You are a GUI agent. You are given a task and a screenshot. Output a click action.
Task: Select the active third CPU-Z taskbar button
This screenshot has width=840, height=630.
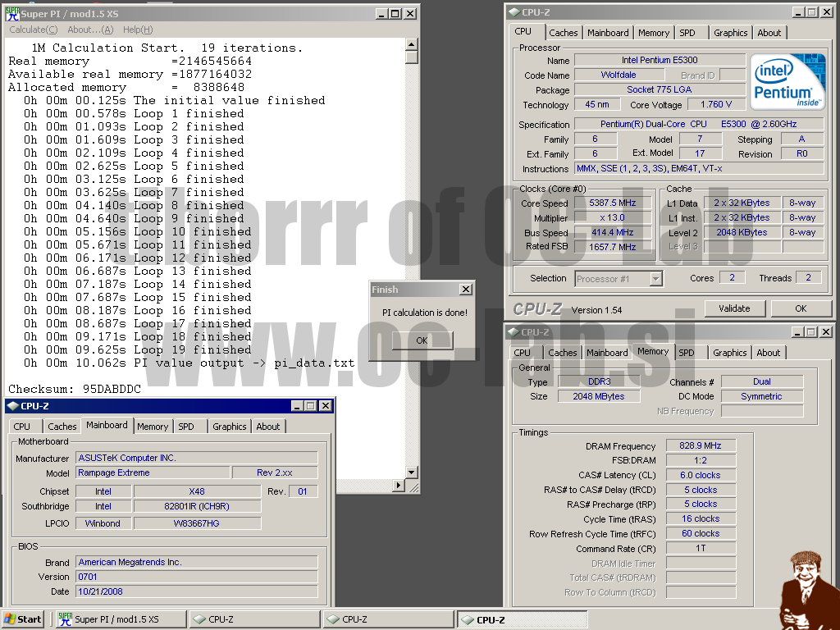(523, 619)
